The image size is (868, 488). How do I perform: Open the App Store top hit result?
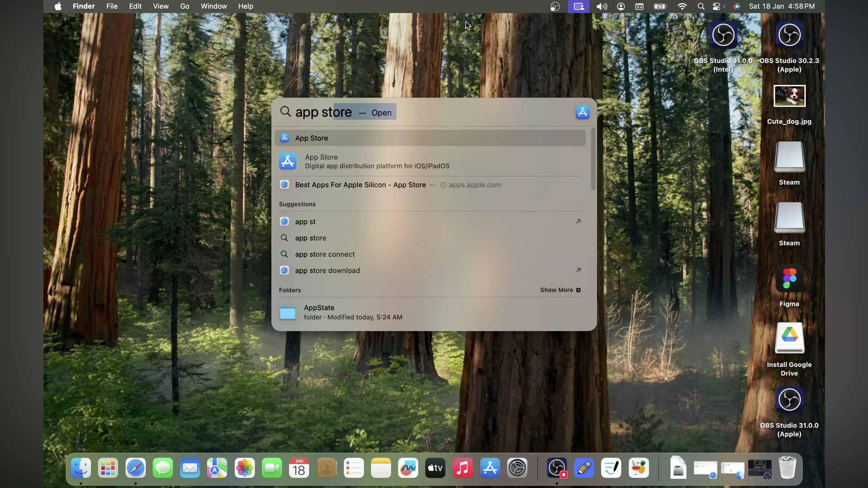[430, 138]
